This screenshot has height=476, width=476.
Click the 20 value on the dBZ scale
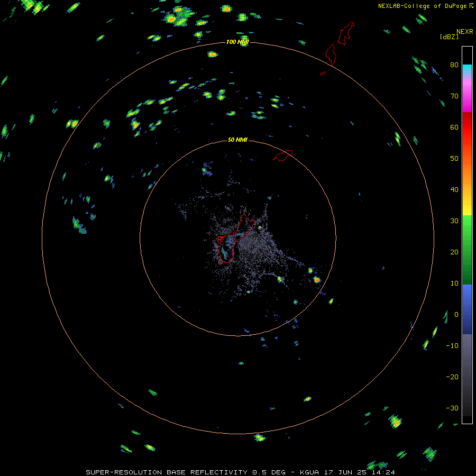(454, 252)
